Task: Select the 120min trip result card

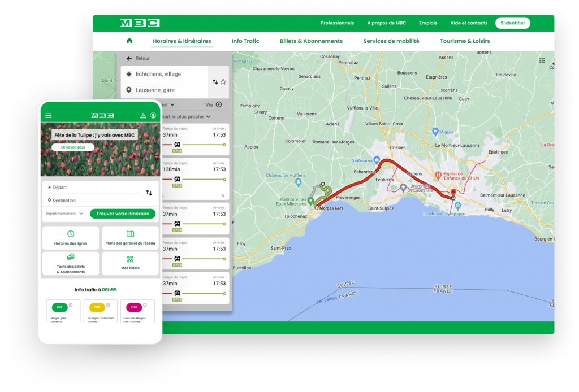Action: tap(196, 179)
